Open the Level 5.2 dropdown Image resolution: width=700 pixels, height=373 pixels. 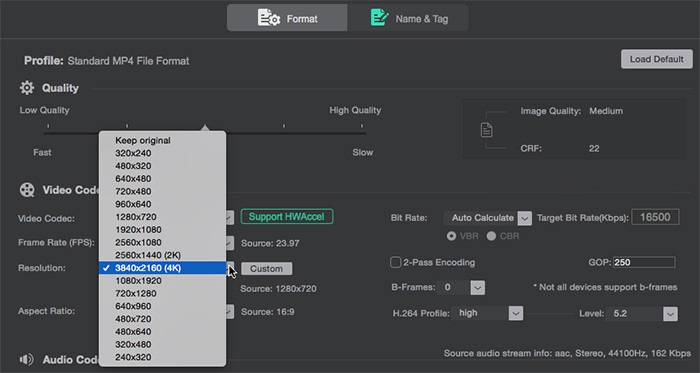(x=642, y=314)
